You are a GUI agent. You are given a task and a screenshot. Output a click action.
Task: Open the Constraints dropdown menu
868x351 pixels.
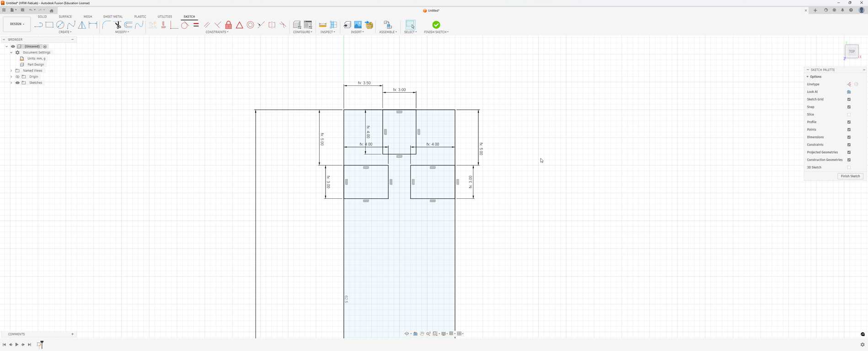217,32
